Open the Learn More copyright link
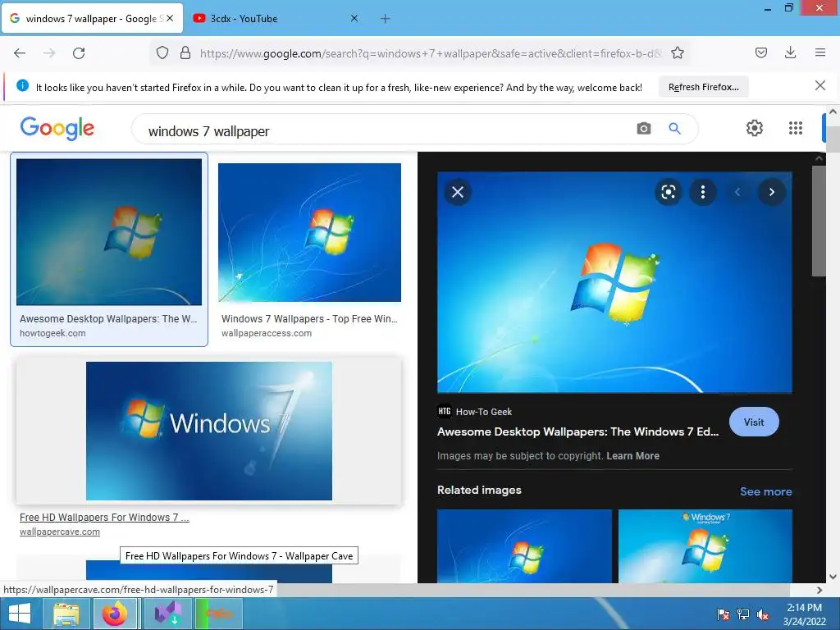The image size is (840, 630). 632,456
